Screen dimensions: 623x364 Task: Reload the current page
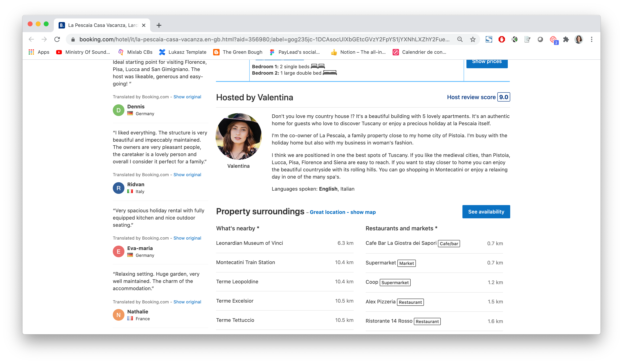(x=57, y=39)
